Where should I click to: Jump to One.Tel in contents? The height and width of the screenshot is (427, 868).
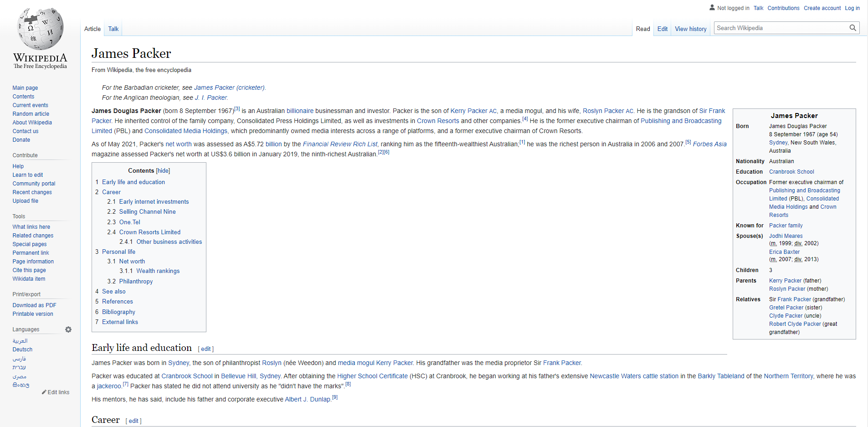click(x=129, y=222)
